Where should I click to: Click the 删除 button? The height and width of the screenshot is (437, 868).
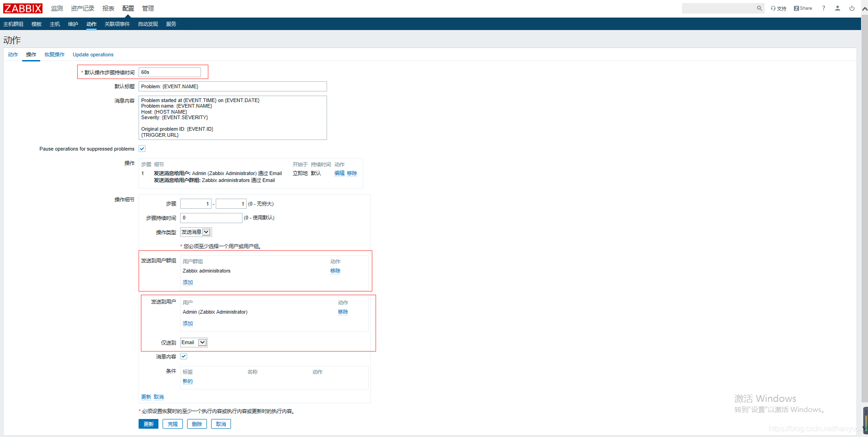(x=197, y=424)
